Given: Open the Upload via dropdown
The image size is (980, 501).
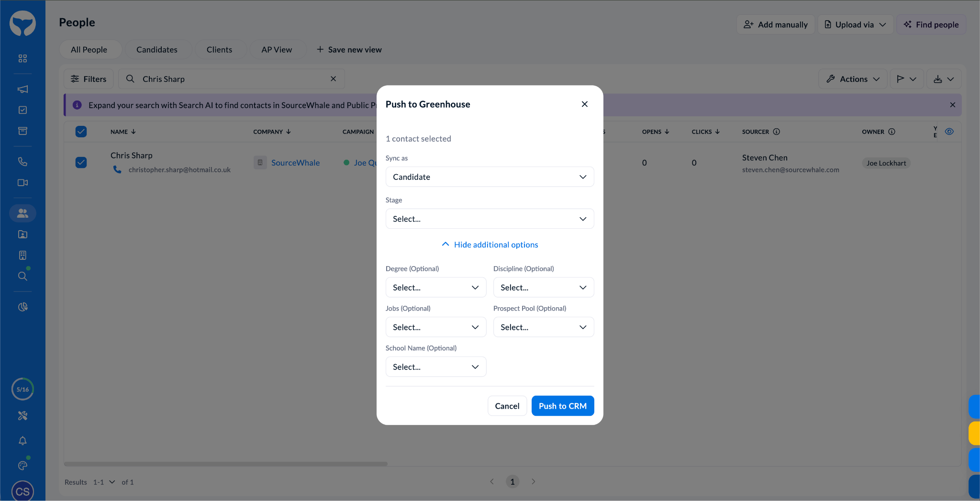Looking at the screenshot, I should point(856,24).
